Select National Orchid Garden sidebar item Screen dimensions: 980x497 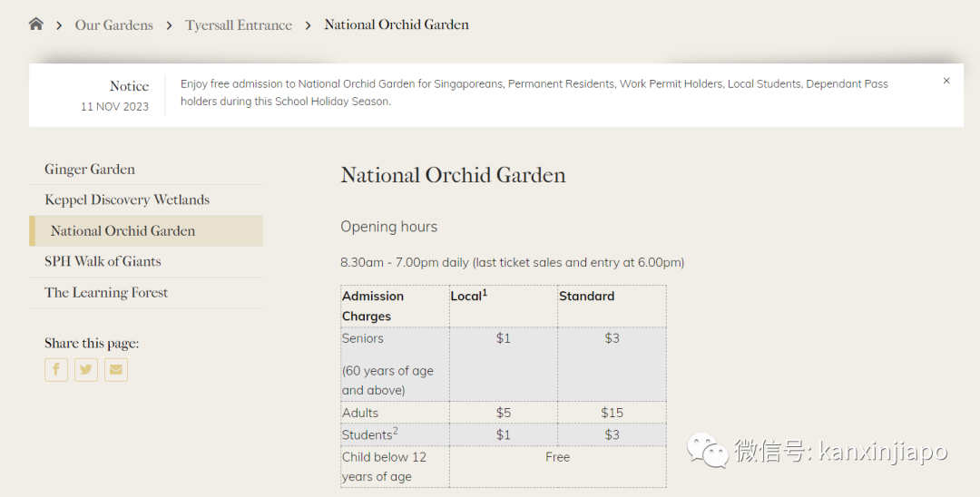145,231
